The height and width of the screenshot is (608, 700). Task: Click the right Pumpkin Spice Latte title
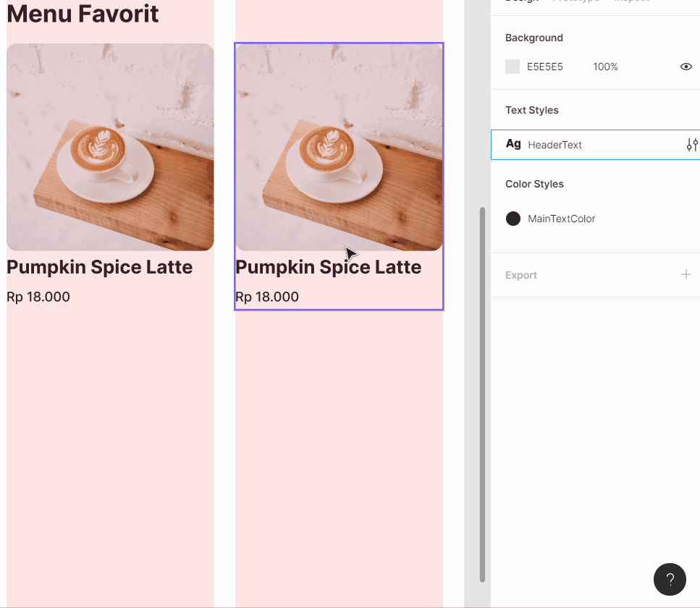tap(328, 267)
